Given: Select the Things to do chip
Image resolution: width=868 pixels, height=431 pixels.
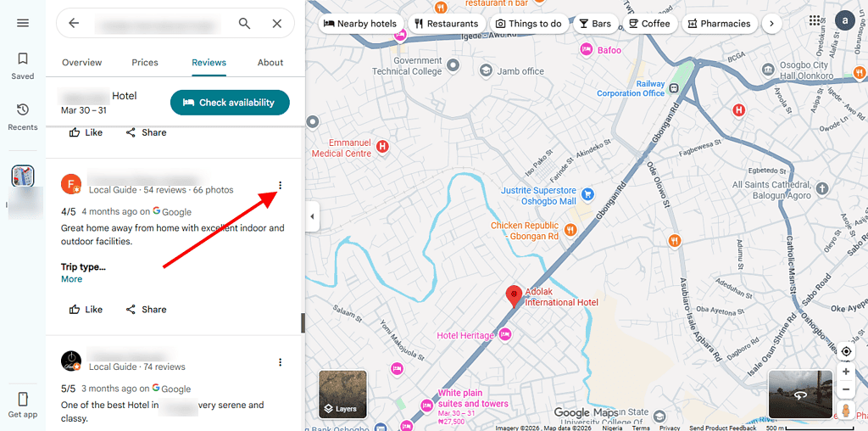Looking at the screenshot, I should pyautogui.click(x=529, y=23).
